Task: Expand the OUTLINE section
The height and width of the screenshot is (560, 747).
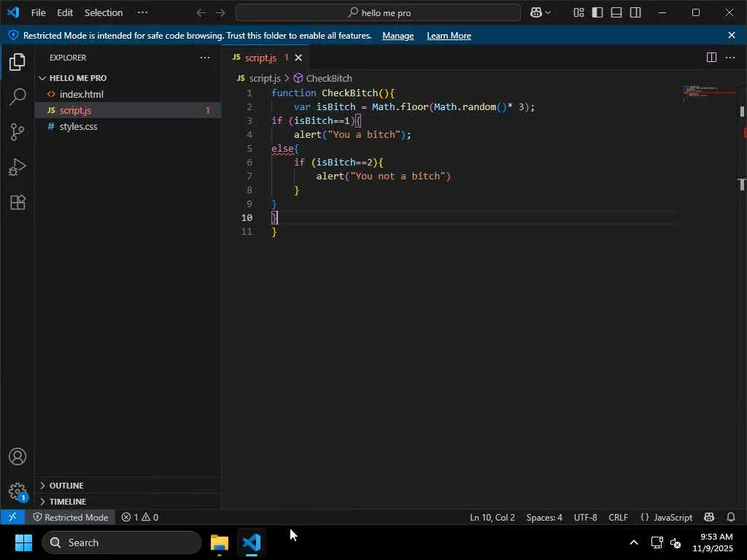Action: pos(66,486)
